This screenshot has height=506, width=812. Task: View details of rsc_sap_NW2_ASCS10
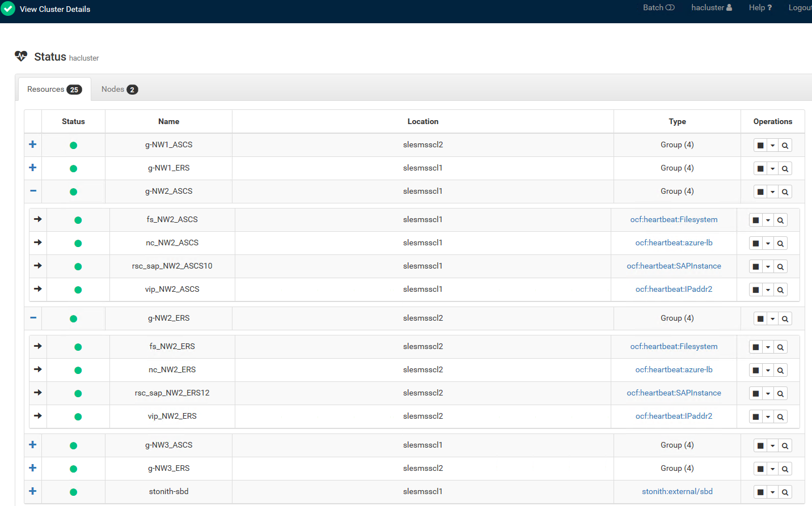pos(780,267)
